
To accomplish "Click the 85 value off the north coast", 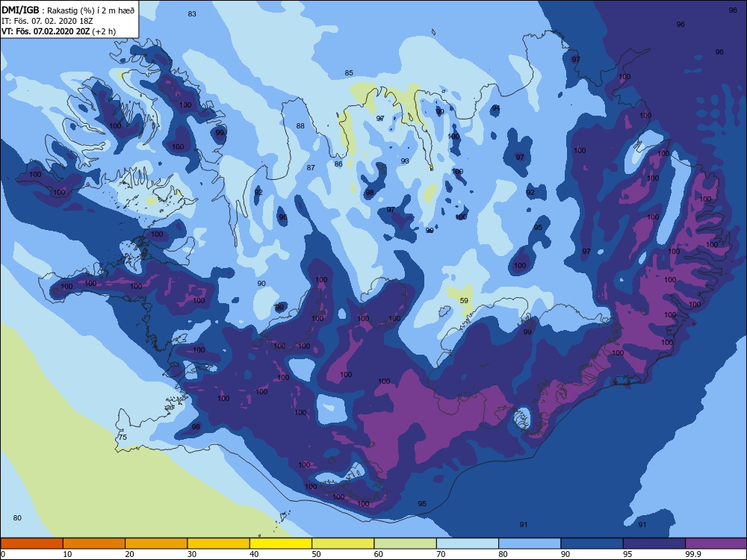I will pyautogui.click(x=349, y=73).
